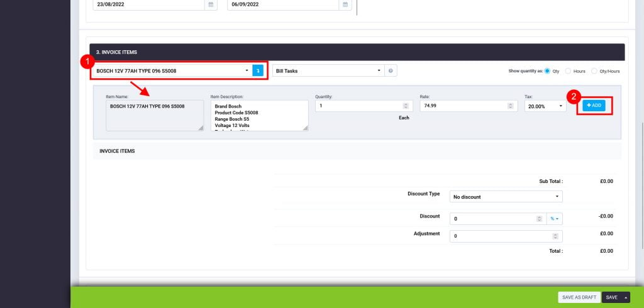Viewport: 644px width, 308px height.
Task: Click the SAVE button
Action: [x=611, y=297]
